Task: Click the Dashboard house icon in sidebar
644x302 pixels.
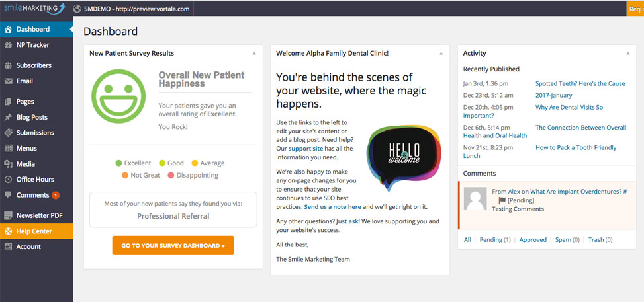Action: tap(8, 30)
